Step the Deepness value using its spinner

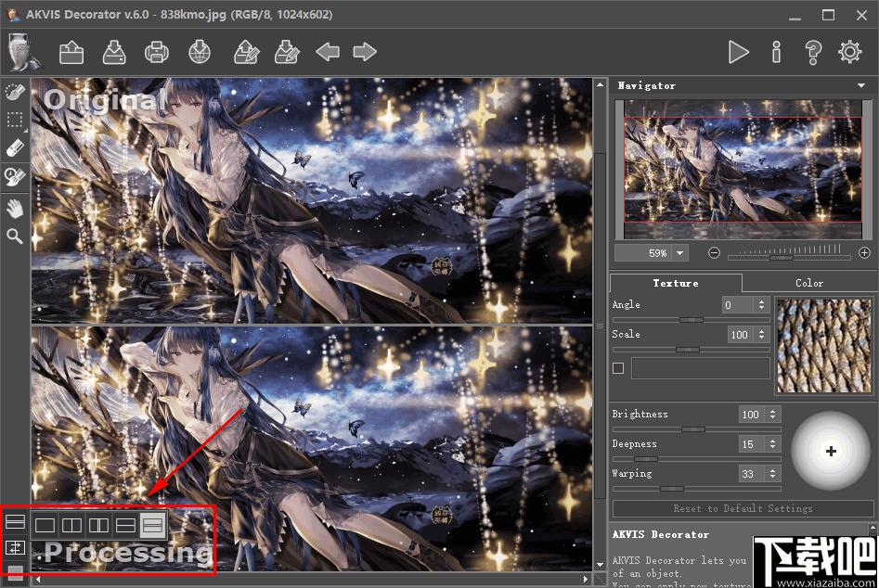click(772, 444)
